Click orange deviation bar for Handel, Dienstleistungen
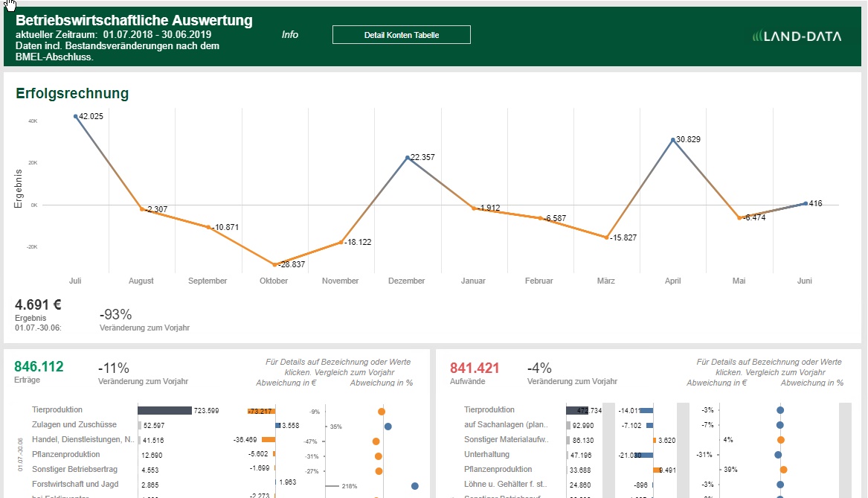The image size is (868, 498). tap(268, 440)
